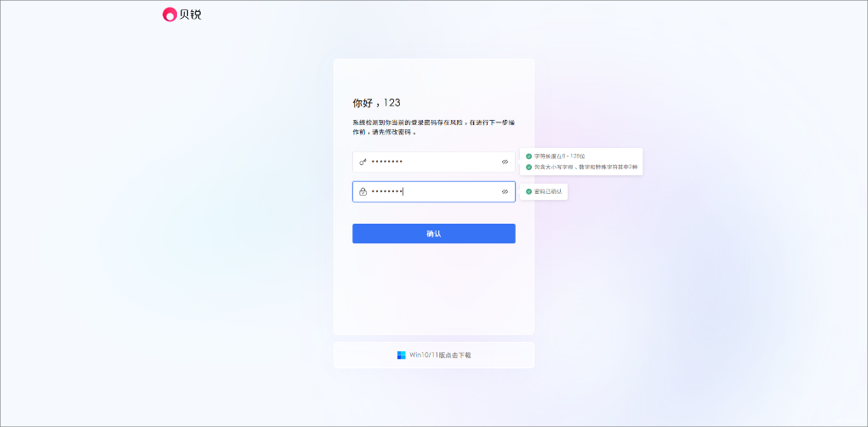Open the Win10/11版点击下载 download link
Image resolution: width=868 pixels, height=427 pixels.
tap(440, 355)
